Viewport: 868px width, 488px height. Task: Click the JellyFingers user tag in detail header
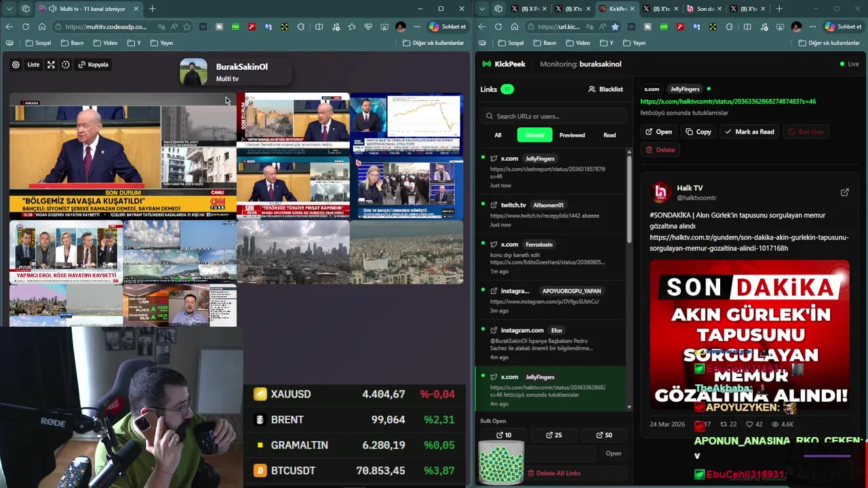coord(685,89)
